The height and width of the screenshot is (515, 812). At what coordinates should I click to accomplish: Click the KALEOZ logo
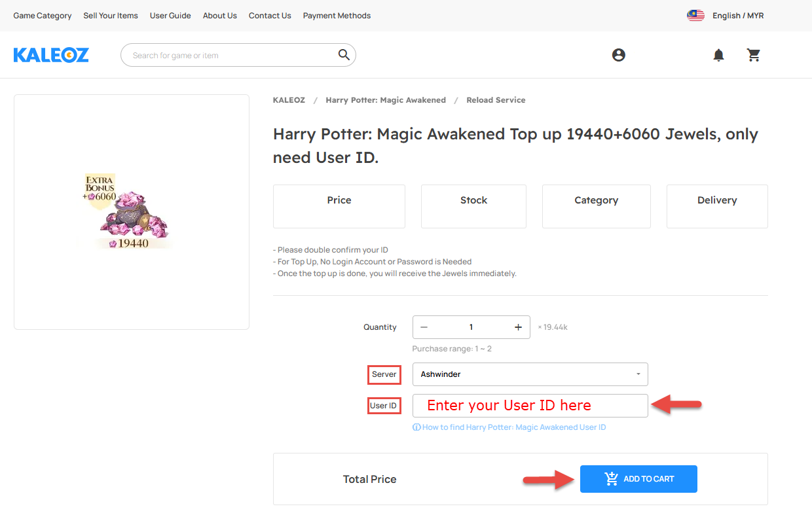pyautogui.click(x=51, y=55)
